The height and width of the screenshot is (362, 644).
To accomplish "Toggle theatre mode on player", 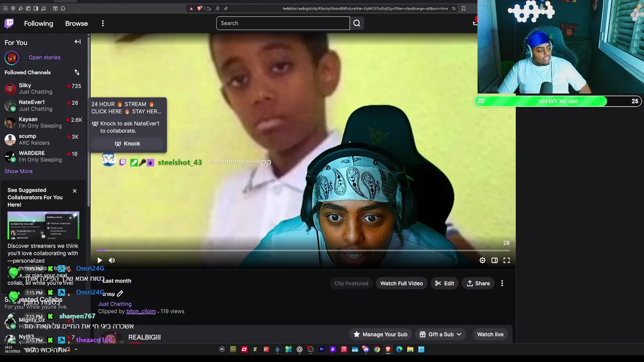I will [495, 260].
